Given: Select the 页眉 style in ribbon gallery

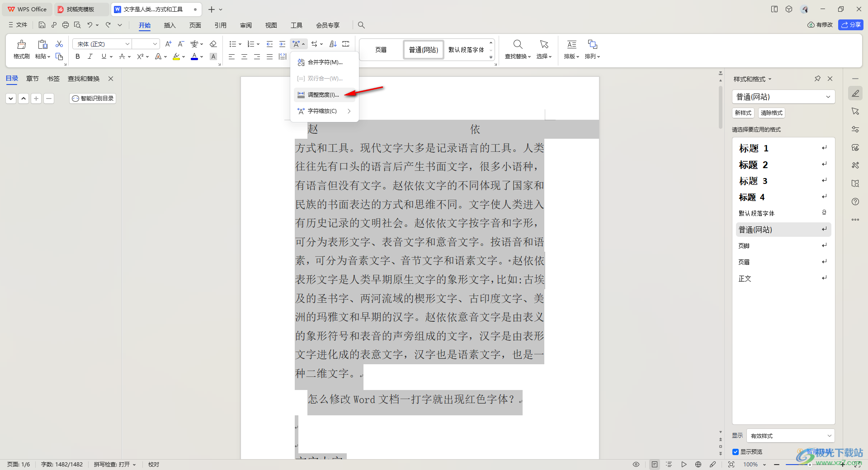Looking at the screenshot, I should [x=381, y=50].
